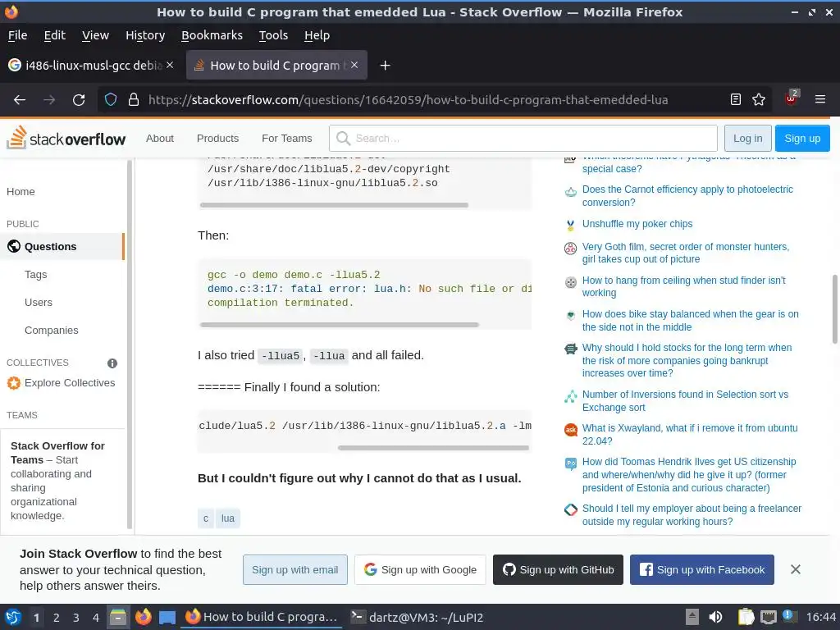Switch to dartz@VM3 terminal in taskbar
Screen dimensions: 840x630
click(x=417, y=617)
